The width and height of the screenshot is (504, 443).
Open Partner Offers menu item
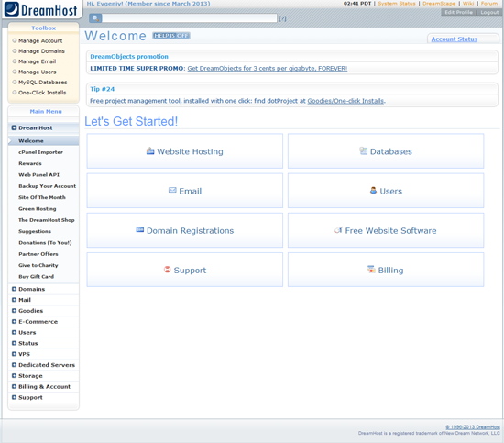[x=38, y=254]
